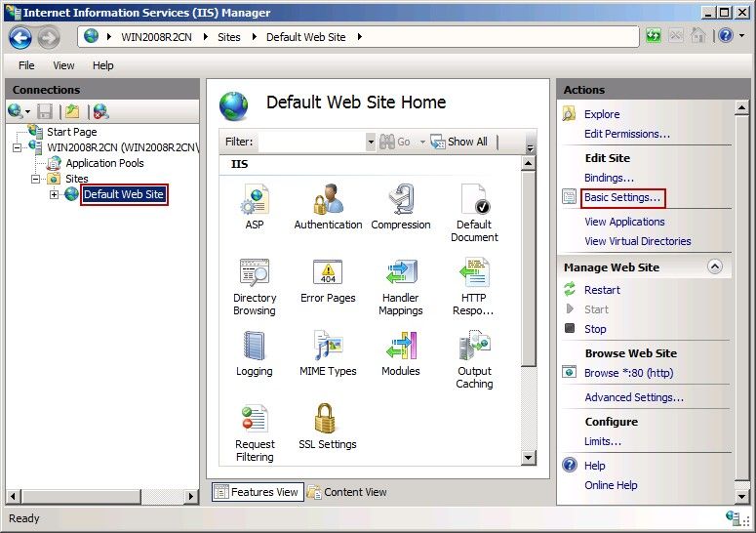This screenshot has width=756, height=533.
Task: Open the filter toolbar overflow arrow
Action: (530, 148)
